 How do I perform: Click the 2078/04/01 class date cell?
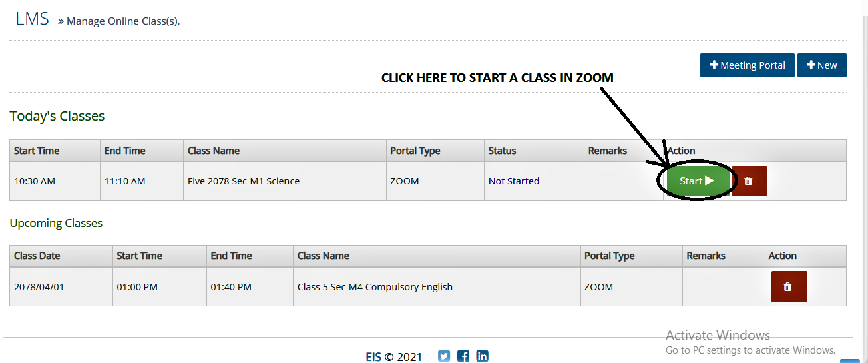[x=39, y=287]
